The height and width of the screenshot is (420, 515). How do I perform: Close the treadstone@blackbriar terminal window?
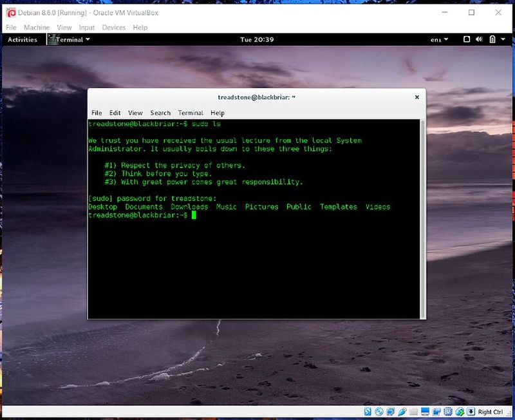(417, 97)
